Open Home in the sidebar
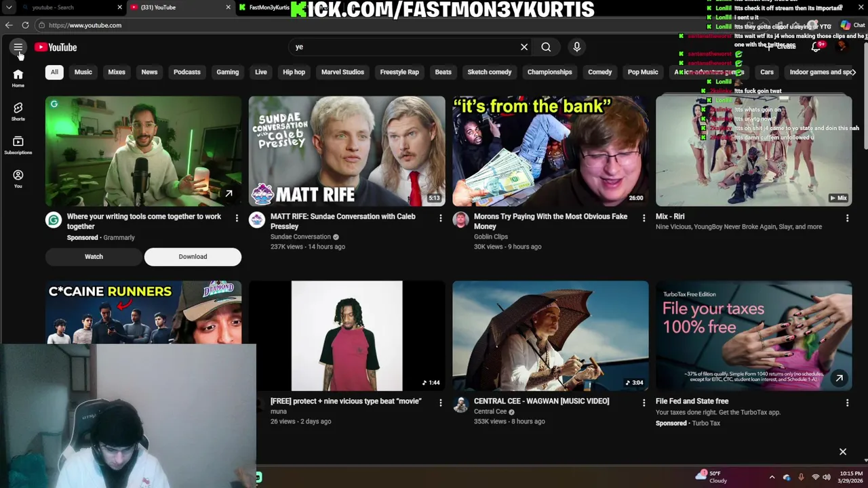 [18, 78]
